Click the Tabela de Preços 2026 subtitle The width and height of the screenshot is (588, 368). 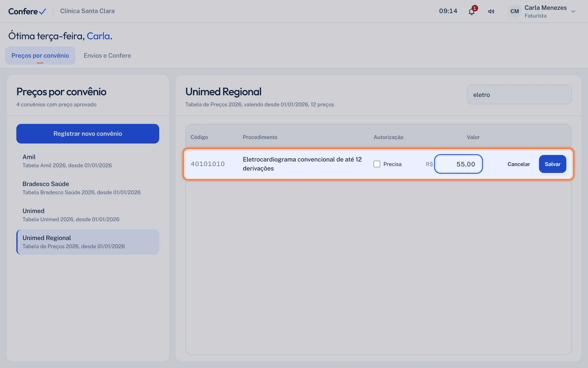[259, 105]
